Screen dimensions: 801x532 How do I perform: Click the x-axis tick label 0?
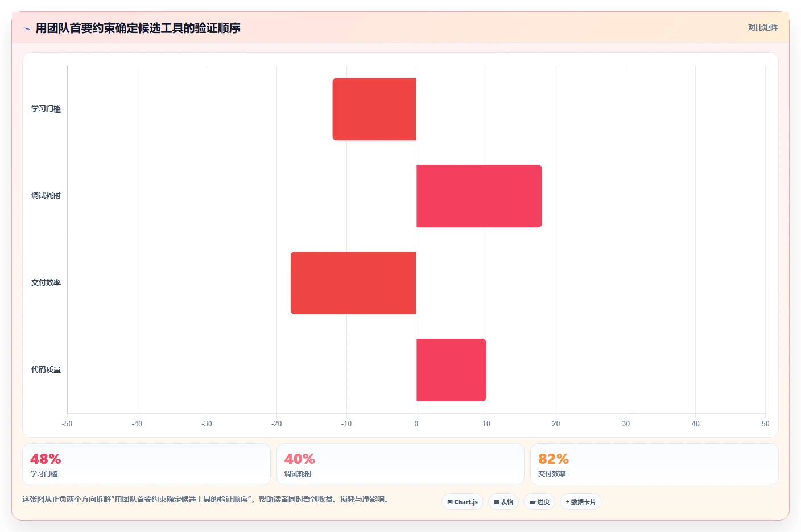click(x=416, y=424)
